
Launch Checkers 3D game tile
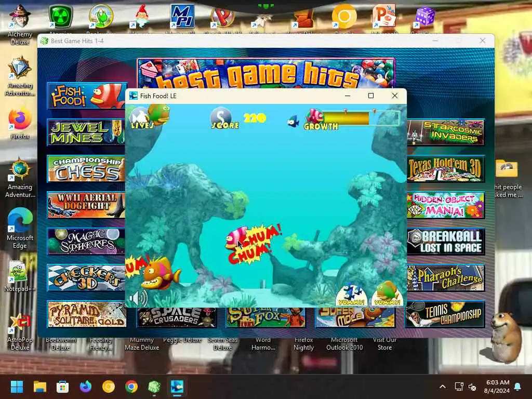point(86,278)
